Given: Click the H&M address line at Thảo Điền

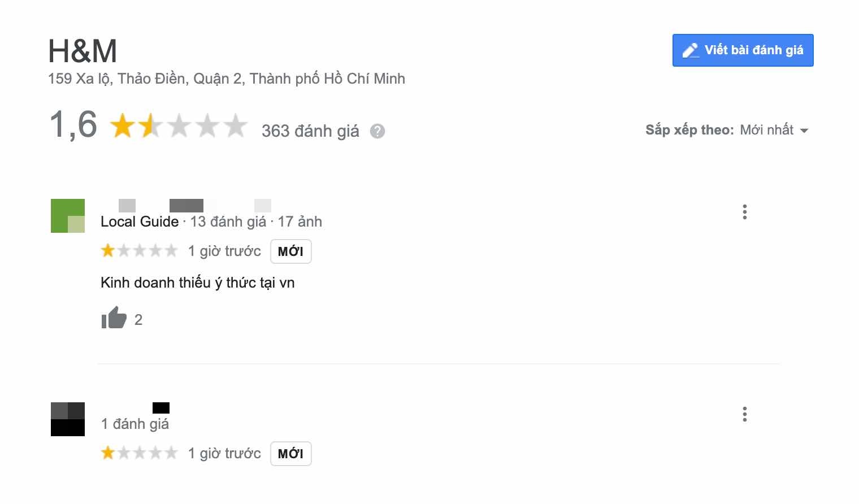Looking at the screenshot, I should click(227, 79).
